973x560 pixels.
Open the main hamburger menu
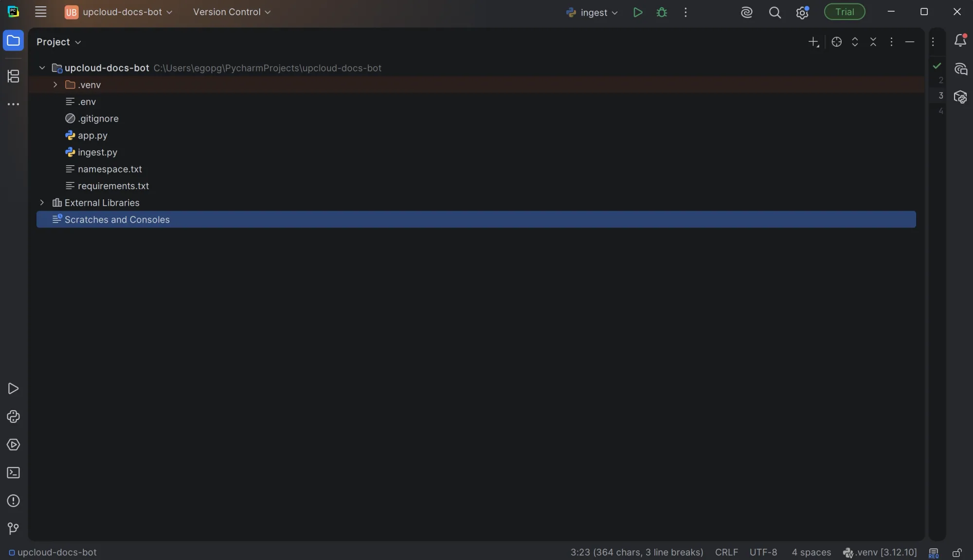[x=41, y=12]
